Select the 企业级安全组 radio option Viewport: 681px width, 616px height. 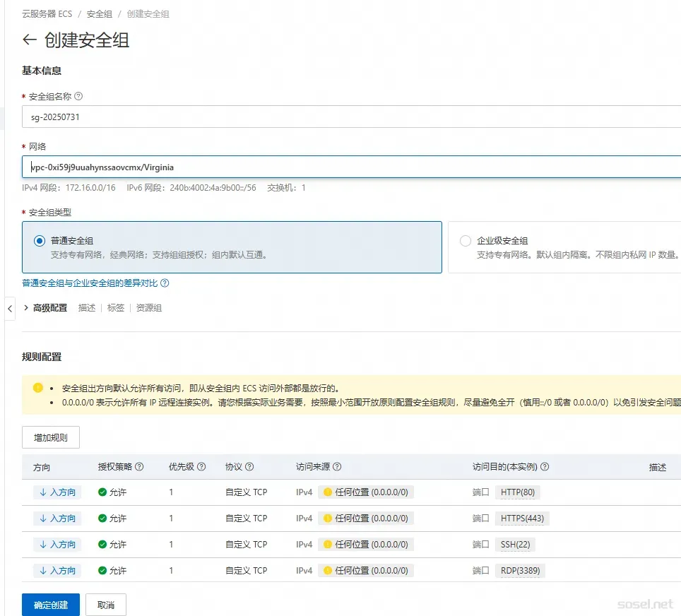pos(465,241)
